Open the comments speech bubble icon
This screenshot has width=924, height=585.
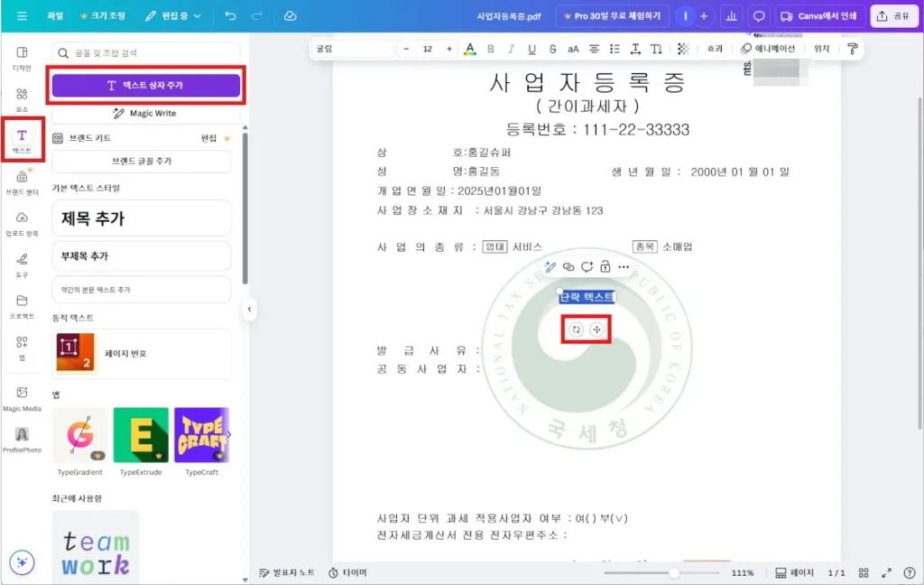click(759, 16)
